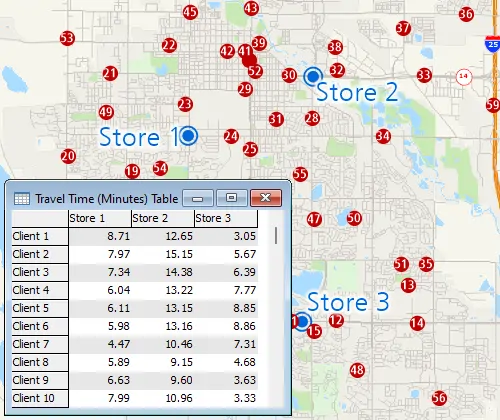Select client marker 22 on the map

point(169,45)
